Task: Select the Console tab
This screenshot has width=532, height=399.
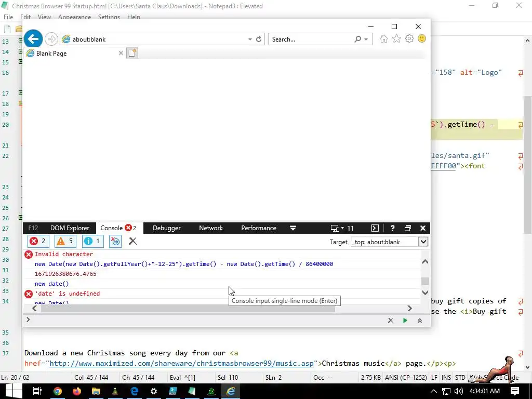Action: [118, 228]
